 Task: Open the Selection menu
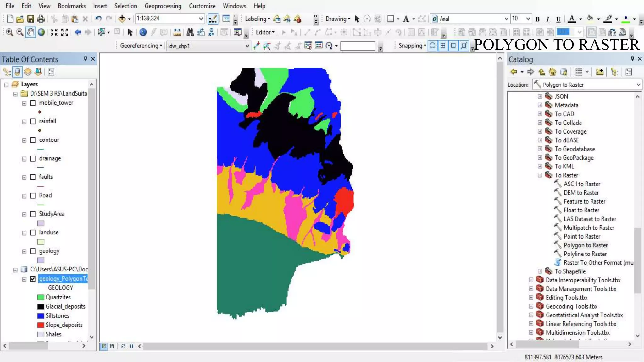125,6
